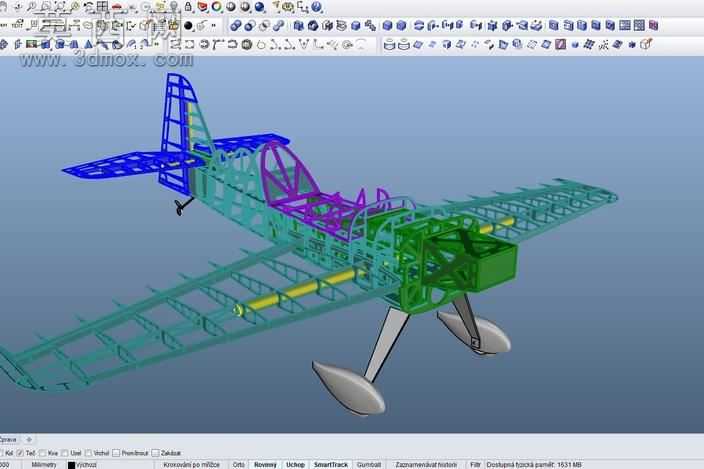The width and height of the screenshot is (704, 469).
Task: Click the red car icon in top toolbar
Action: (x=117, y=7)
